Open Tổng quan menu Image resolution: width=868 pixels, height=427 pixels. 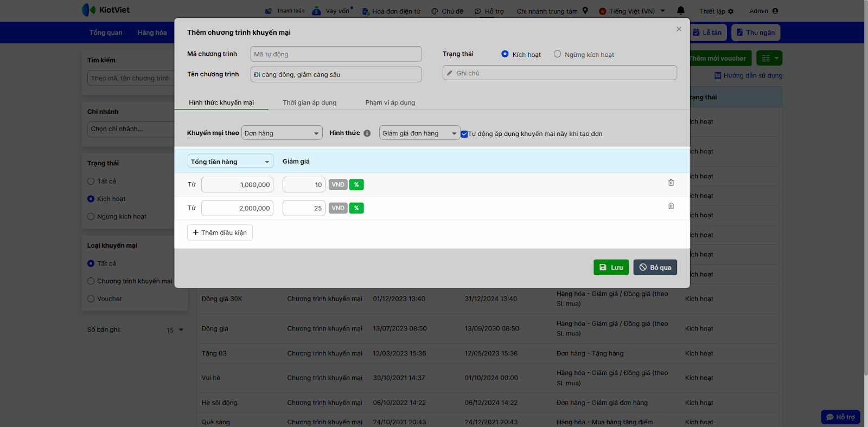[106, 33]
